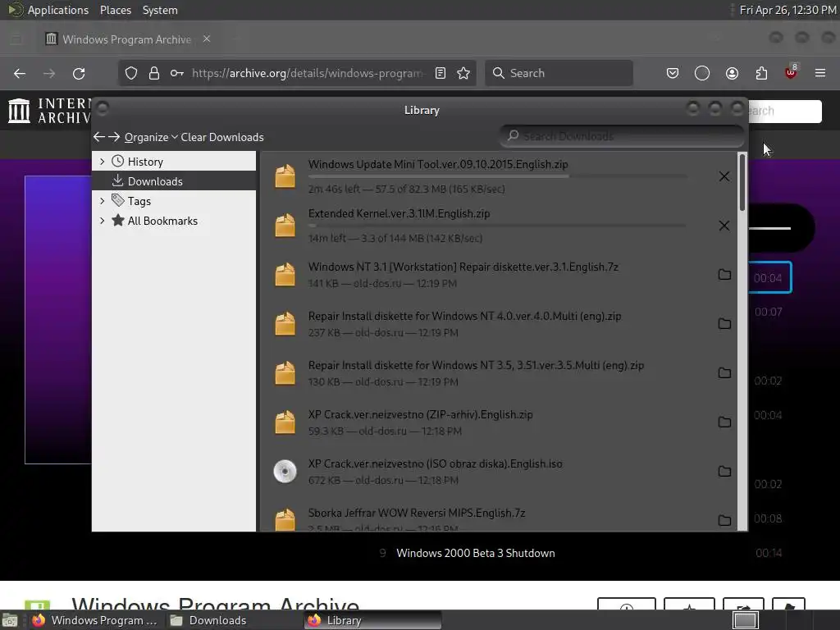The width and height of the screenshot is (840, 630).
Task: Open Firefox account avatar icon
Action: [732, 73]
